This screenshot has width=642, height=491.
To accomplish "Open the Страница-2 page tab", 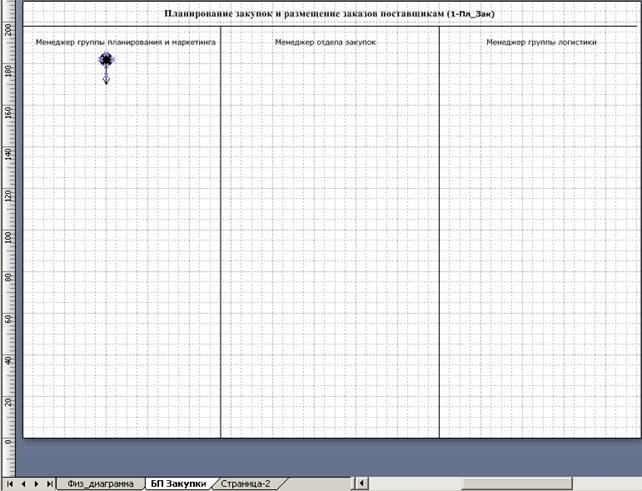I will pyautogui.click(x=246, y=484).
